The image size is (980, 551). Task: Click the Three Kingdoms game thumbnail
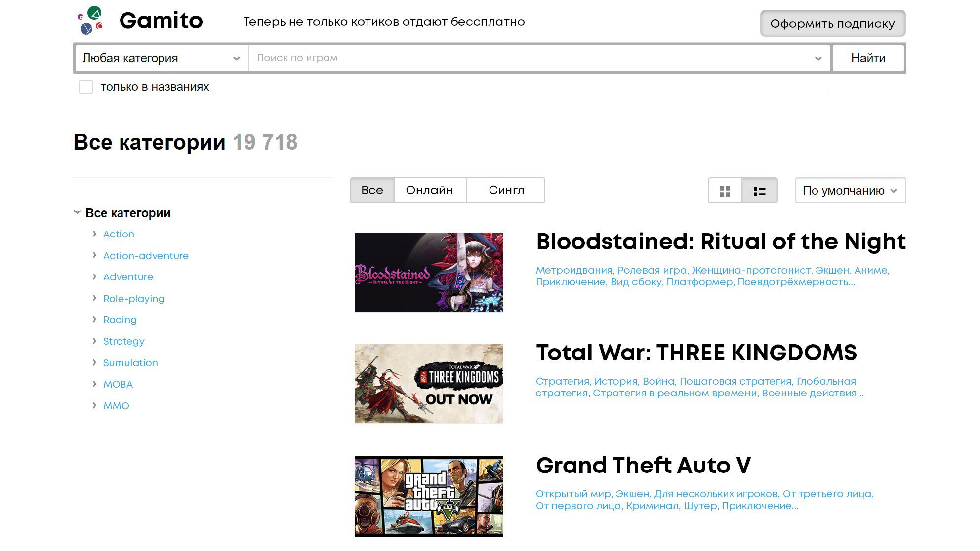pos(428,384)
